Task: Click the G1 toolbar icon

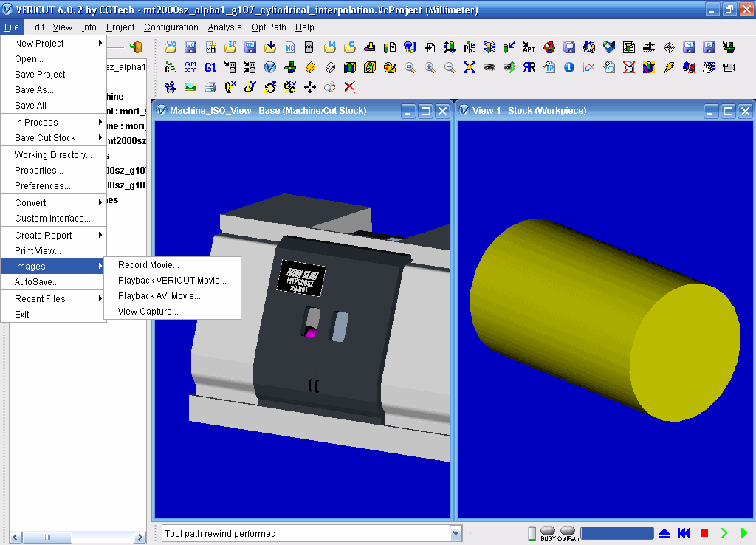Action: [x=210, y=67]
